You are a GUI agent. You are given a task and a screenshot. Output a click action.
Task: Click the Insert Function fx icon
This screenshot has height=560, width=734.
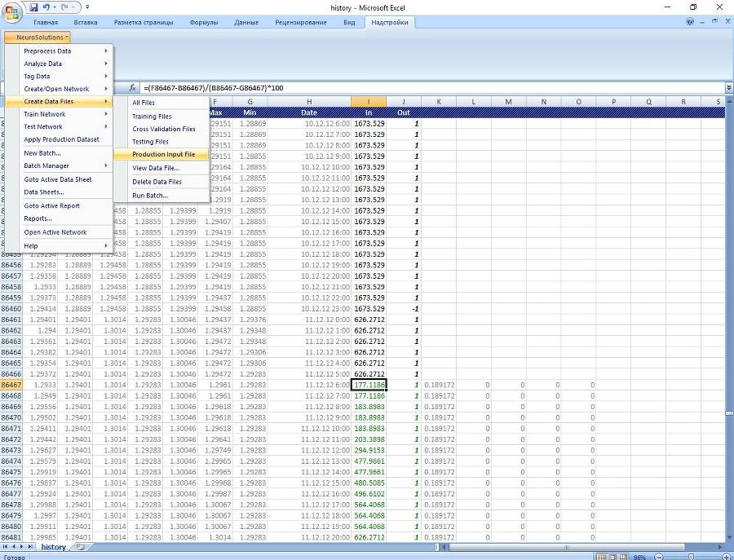[x=132, y=87]
